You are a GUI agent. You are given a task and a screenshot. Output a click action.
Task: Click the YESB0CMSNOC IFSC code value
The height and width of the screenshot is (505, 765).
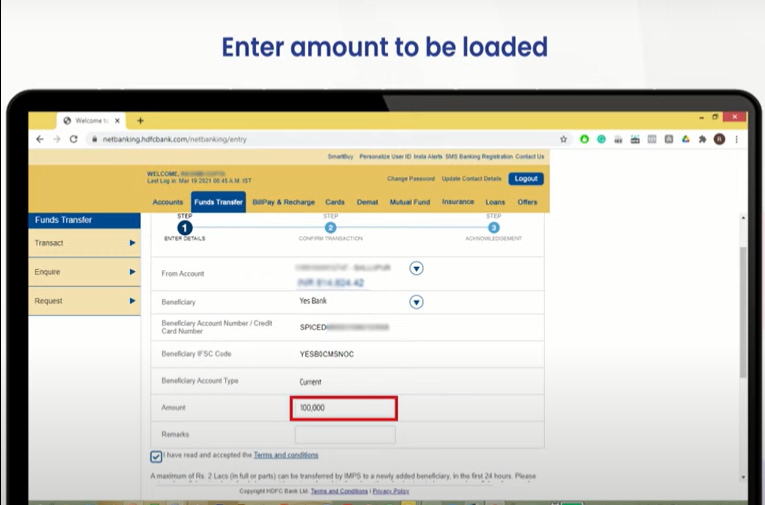coord(327,354)
